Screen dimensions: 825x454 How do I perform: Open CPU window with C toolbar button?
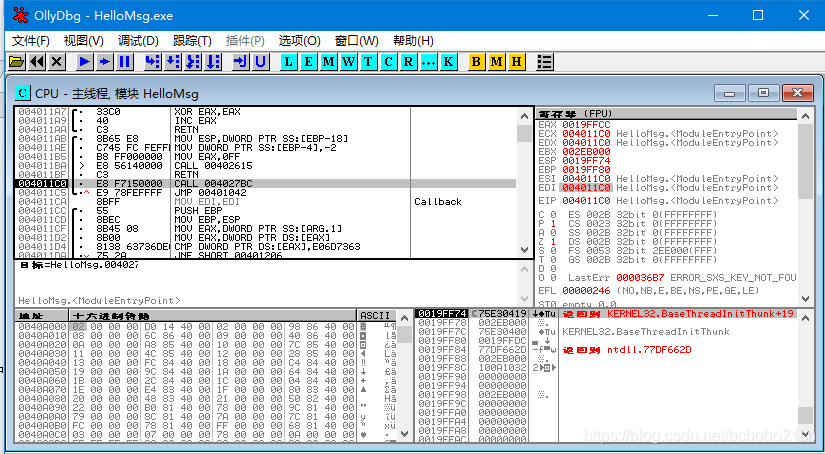pyautogui.click(x=388, y=62)
